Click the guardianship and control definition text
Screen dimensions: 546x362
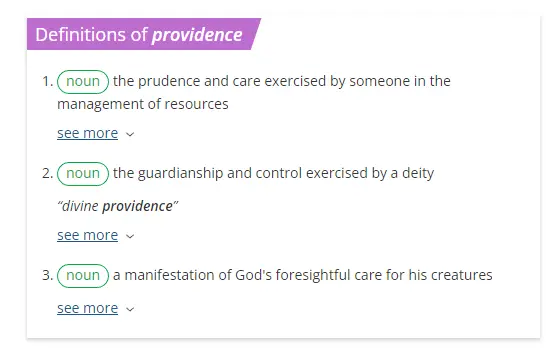pos(274,173)
